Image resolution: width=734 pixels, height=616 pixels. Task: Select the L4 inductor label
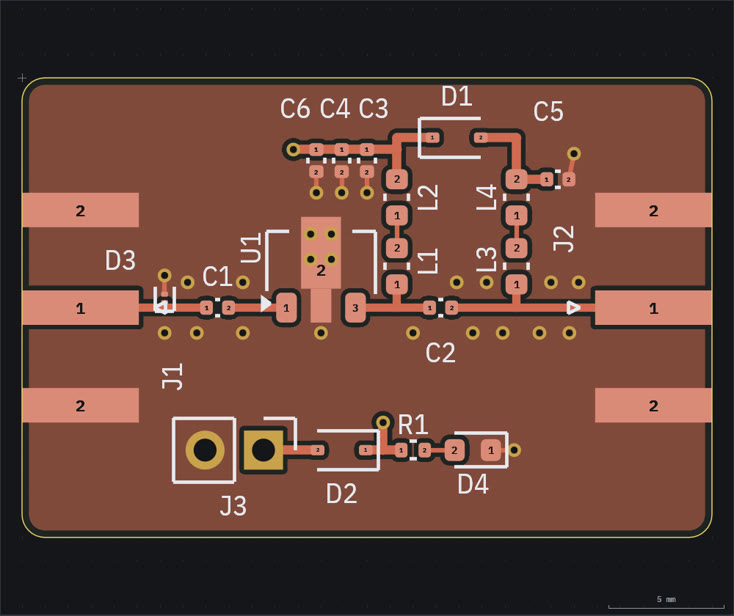(486, 197)
